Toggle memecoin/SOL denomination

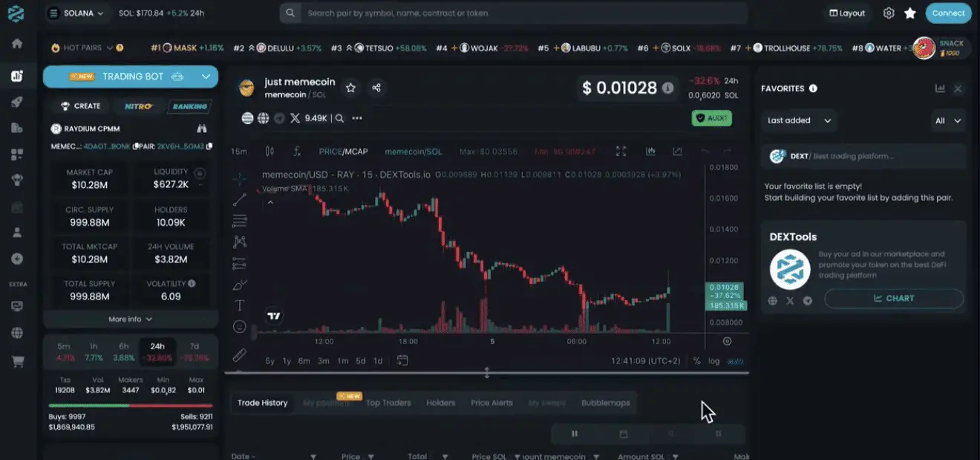coord(413,151)
